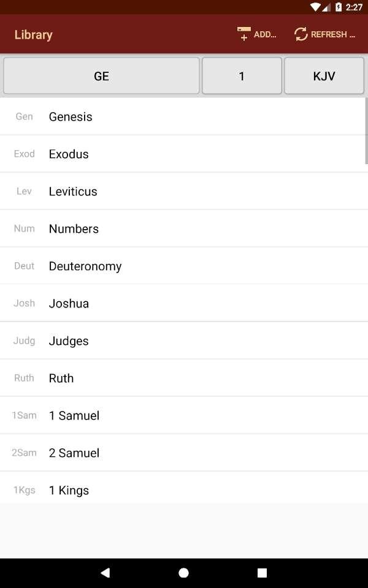This screenshot has width=368, height=588.
Task: Open Deuteronomy
Action: click(85, 266)
